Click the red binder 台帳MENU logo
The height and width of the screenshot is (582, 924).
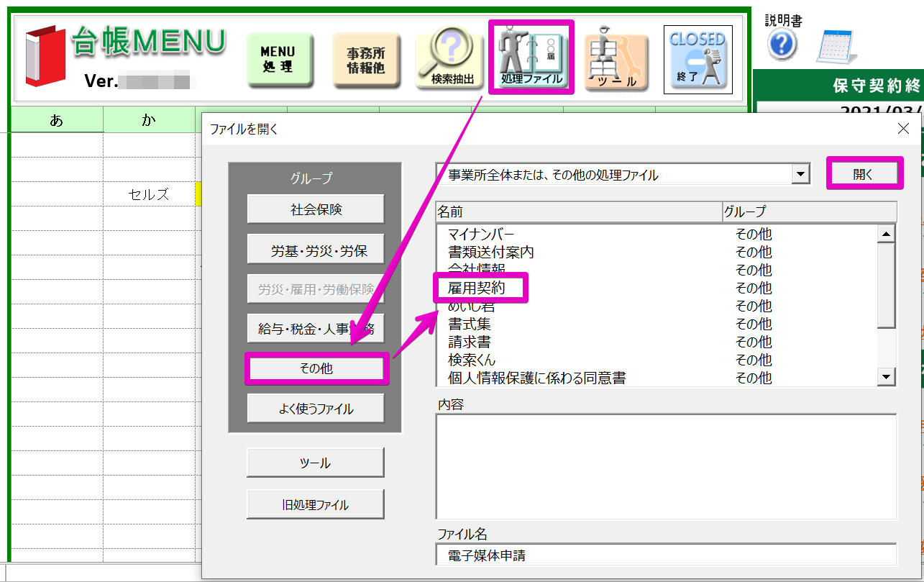pyautogui.click(x=45, y=56)
